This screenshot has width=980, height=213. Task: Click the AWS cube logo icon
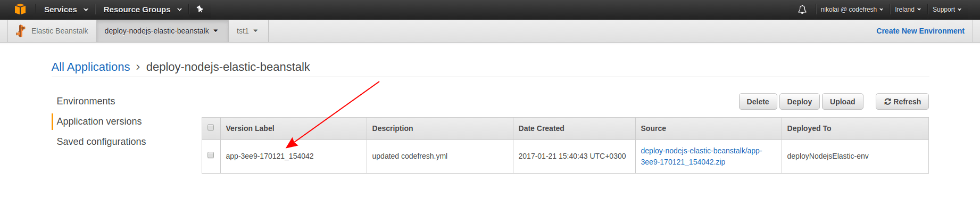tap(20, 9)
